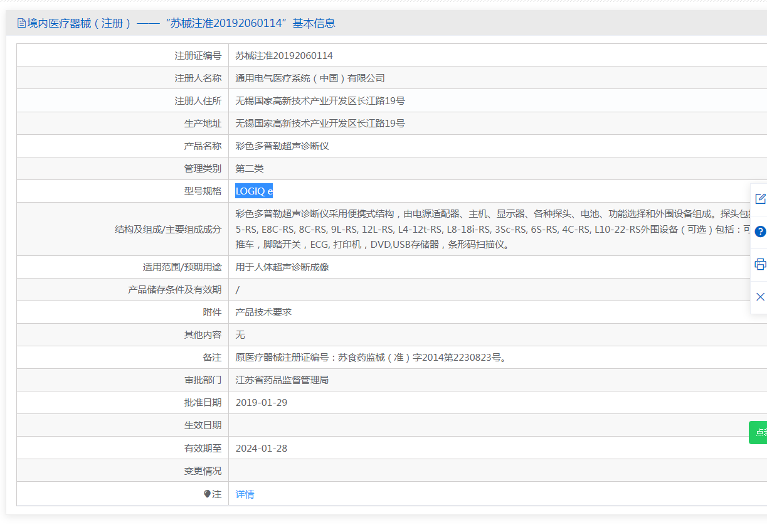This screenshot has width=767, height=532.
Task: Select registration number 苏械注准20192060114 value
Action: tap(284, 55)
